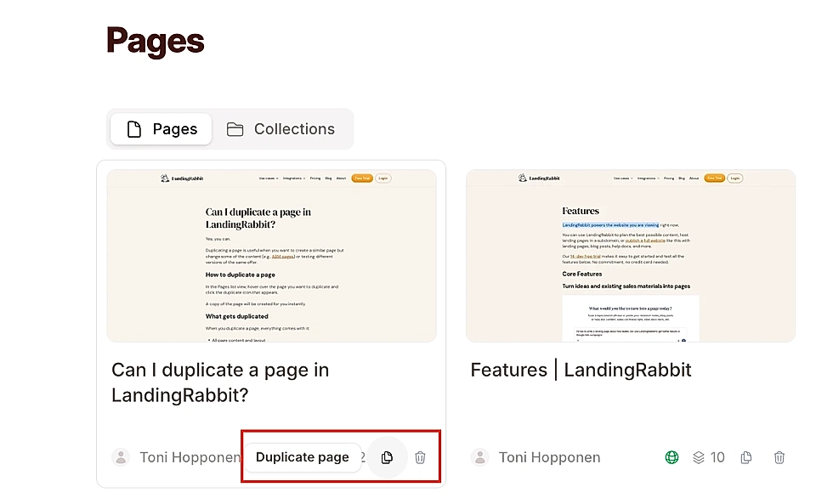Screen dimensions: 816x504
Task: Open the 'Can I duplicate a page' article
Action: point(220,383)
